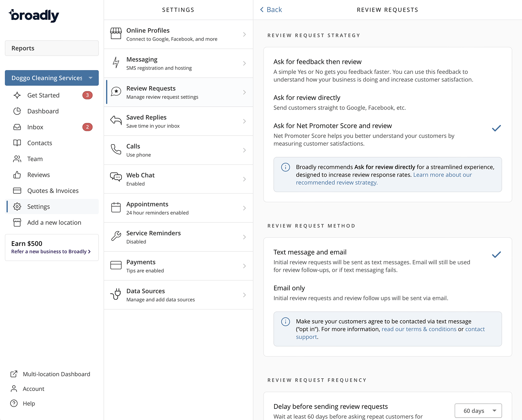Click the Messaging lightning bolt icon
522x420 pixels.
tap(116, 62)
